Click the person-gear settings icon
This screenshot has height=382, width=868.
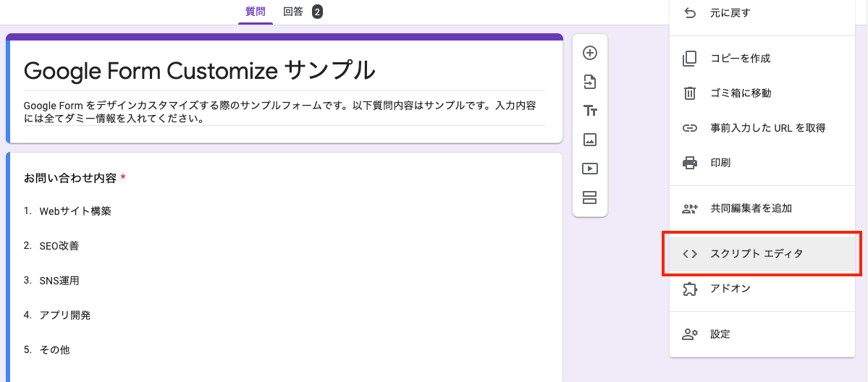690,334
